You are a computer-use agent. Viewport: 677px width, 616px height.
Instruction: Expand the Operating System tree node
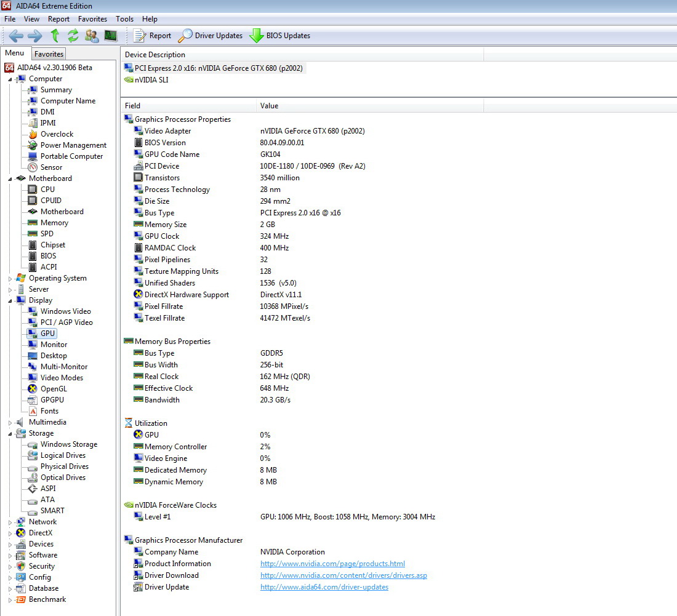[10, 279]
